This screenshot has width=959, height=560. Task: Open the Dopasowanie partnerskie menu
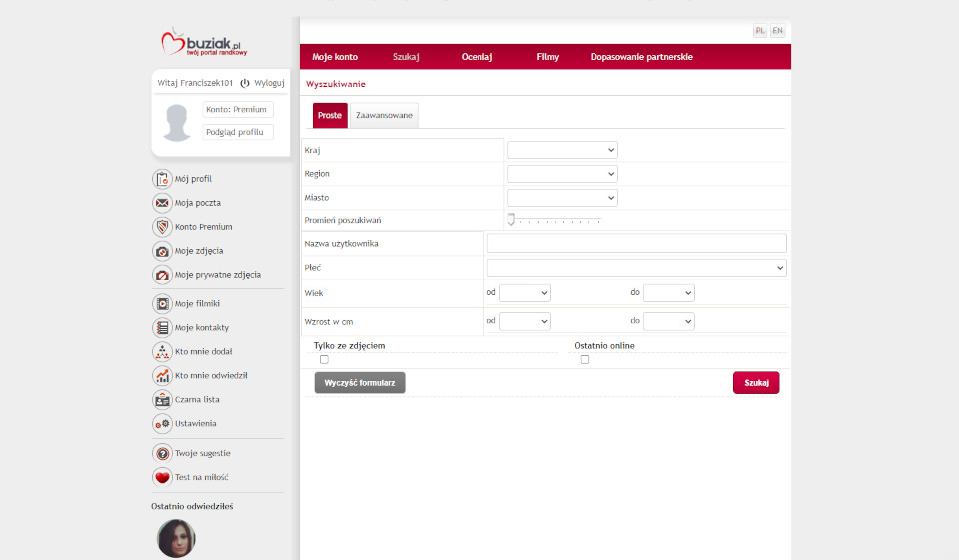click(x=641, y=57)
